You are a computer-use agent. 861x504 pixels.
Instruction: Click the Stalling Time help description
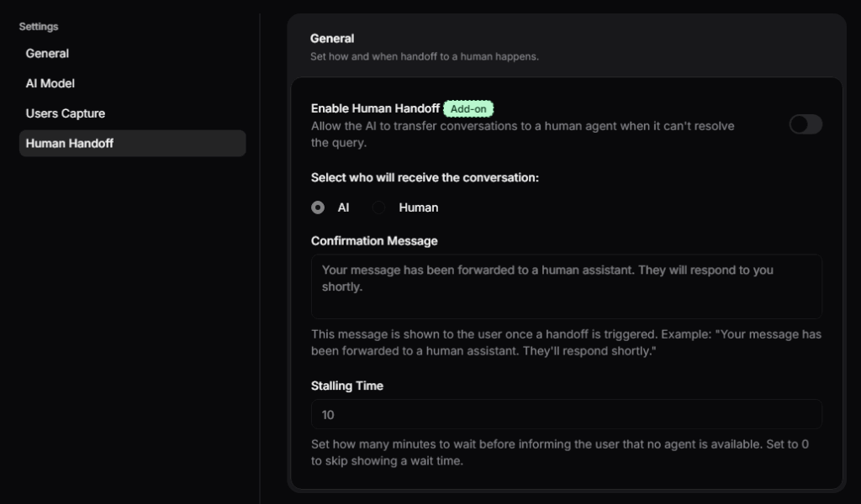[x=560, y=452]
